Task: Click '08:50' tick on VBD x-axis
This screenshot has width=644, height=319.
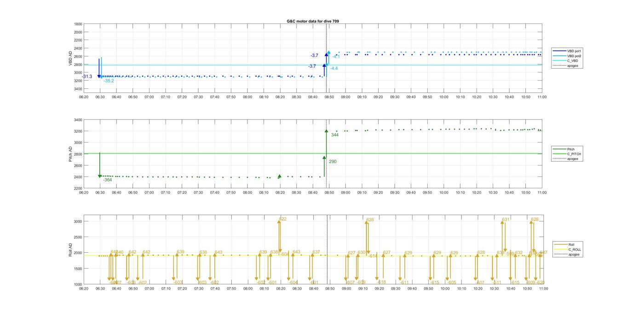Action: pos(329,97)
